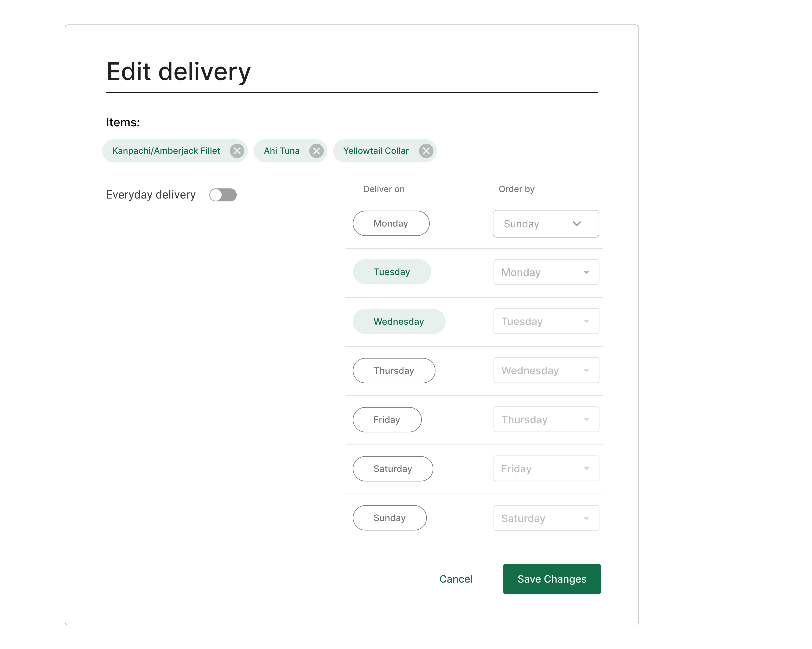Deselect the Wednesday delivery day

tap(399, 321)
